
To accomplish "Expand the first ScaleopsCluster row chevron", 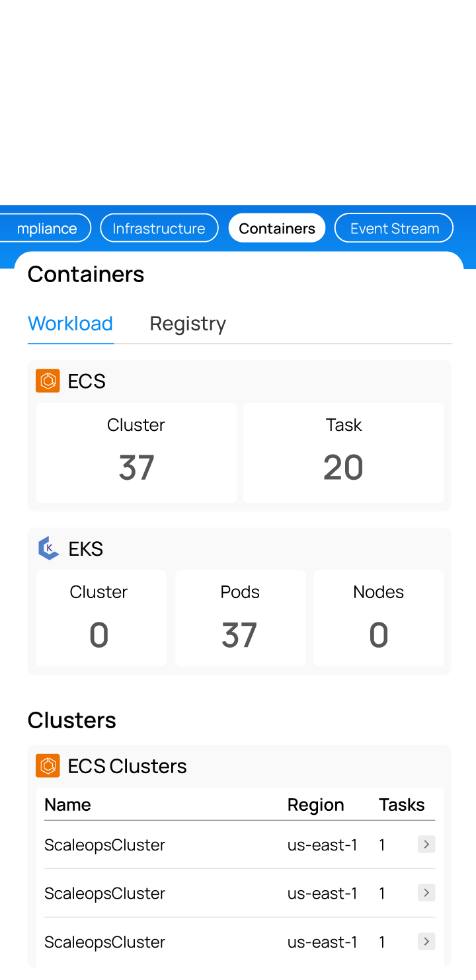I will click(x=426, y=844).
